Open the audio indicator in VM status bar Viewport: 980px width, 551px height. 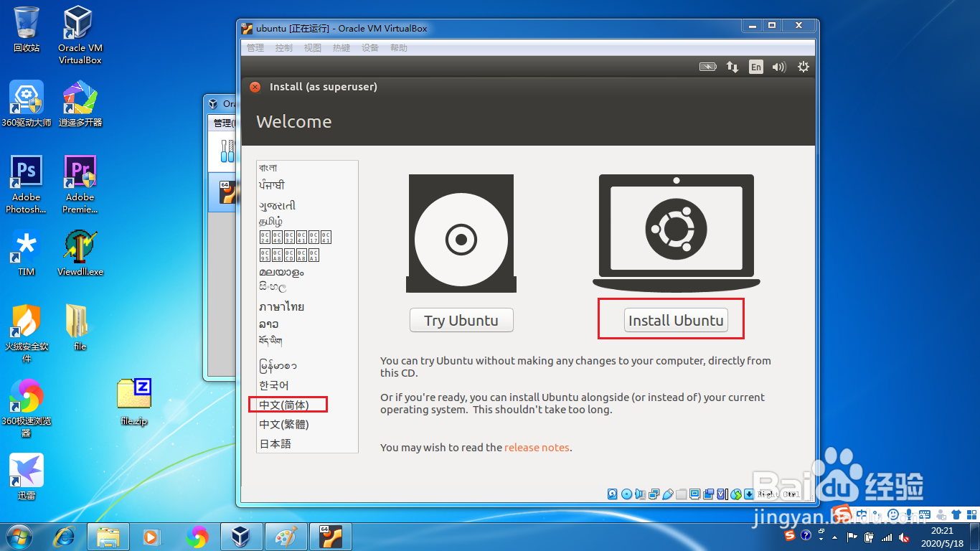pyautogui.click(x=640, y=494)
